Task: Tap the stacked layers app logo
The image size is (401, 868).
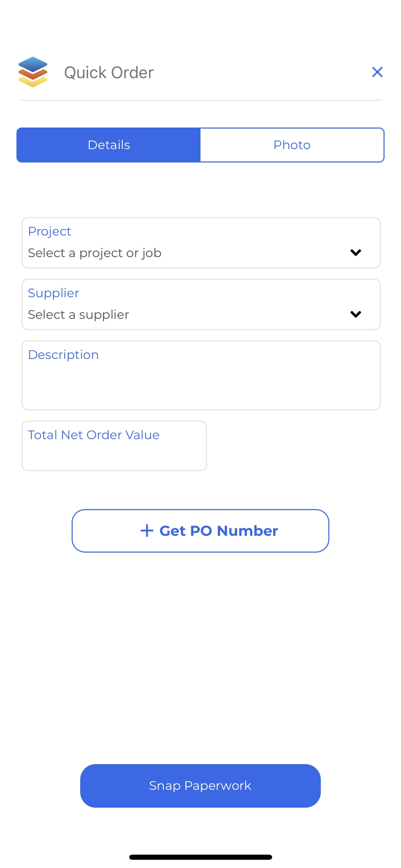Action: pyautogui.click(x=33, y=72)
